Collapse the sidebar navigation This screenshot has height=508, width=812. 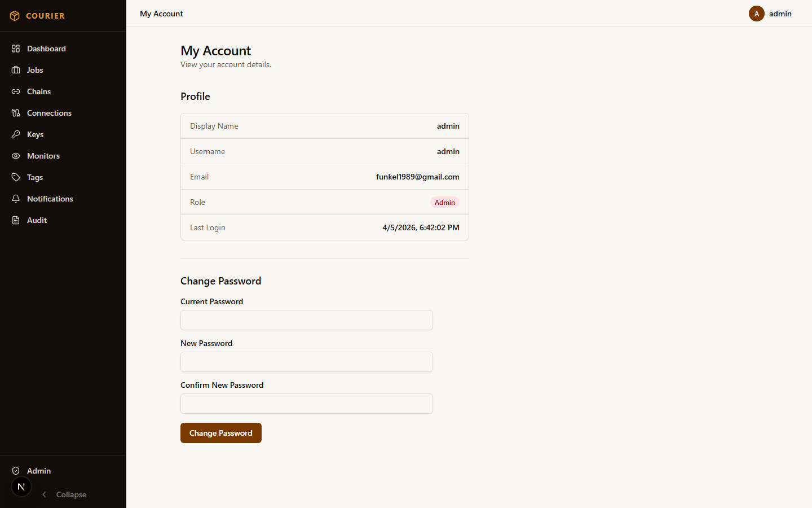click(71, 494)
